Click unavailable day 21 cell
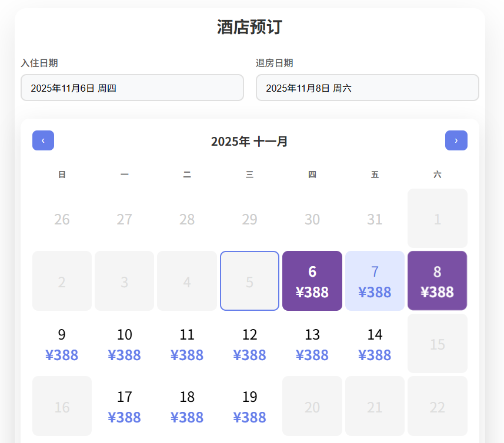Image resolution: width=504 pixels, height=443 pixels. tap(375, 406)
